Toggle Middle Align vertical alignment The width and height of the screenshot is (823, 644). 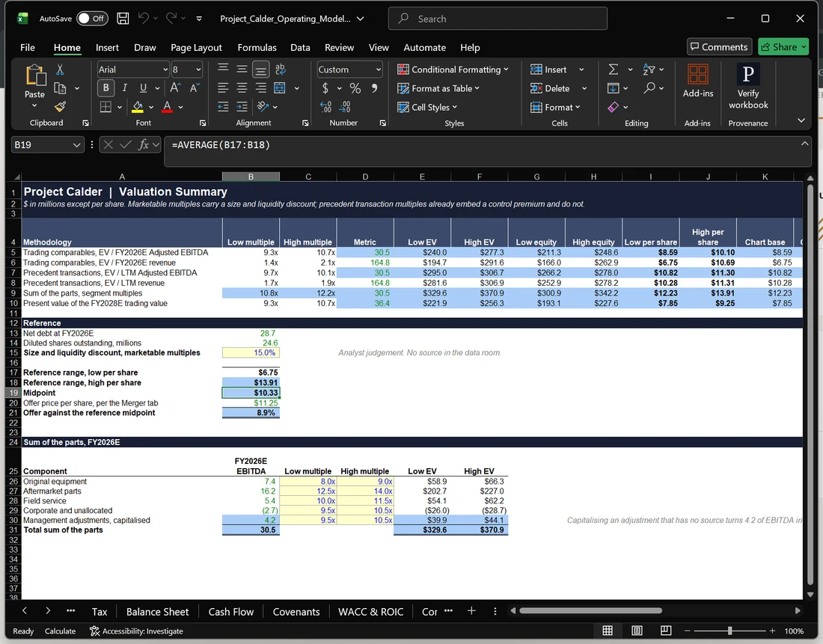pos(242,69)
